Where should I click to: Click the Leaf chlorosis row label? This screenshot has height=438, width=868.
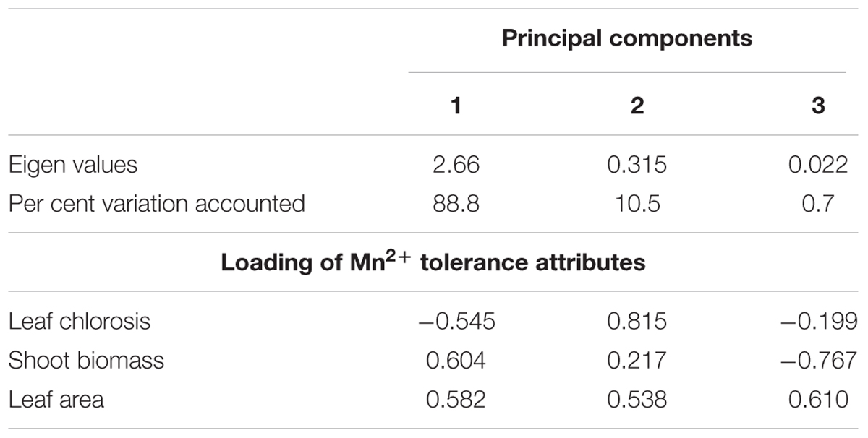(x=80, y=320)
